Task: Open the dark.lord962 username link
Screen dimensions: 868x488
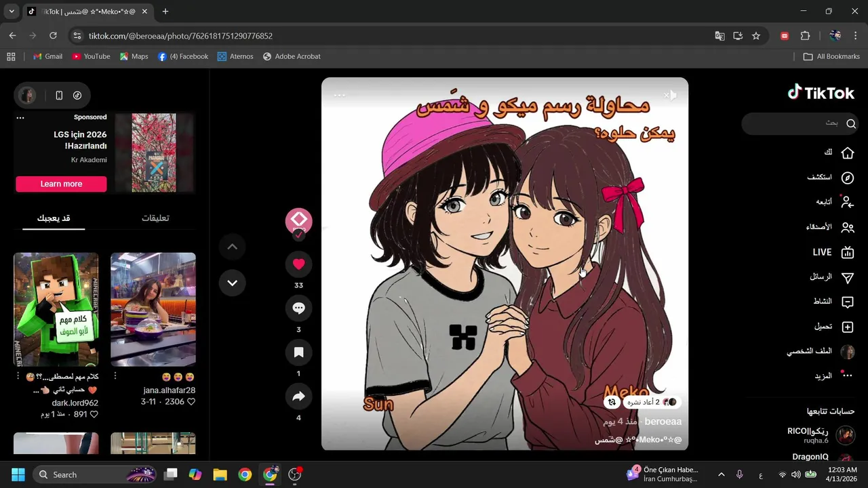Action: coord(75,403)
